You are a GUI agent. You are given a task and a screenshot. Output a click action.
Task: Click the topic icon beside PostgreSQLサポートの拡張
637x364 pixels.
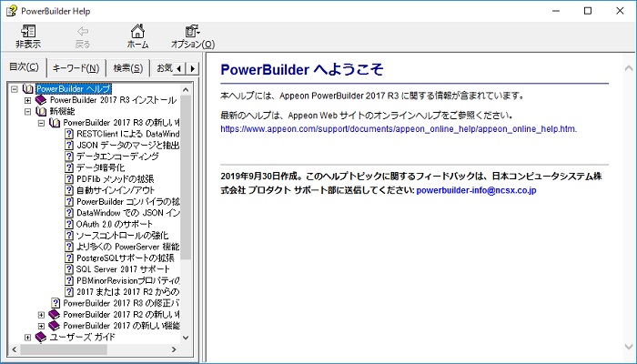tap(69, 258)
